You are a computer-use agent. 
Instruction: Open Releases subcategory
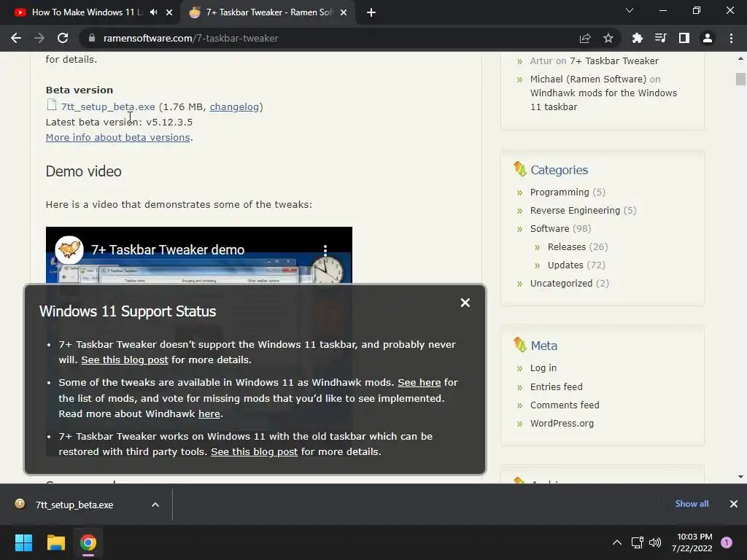tap(566, 246)
